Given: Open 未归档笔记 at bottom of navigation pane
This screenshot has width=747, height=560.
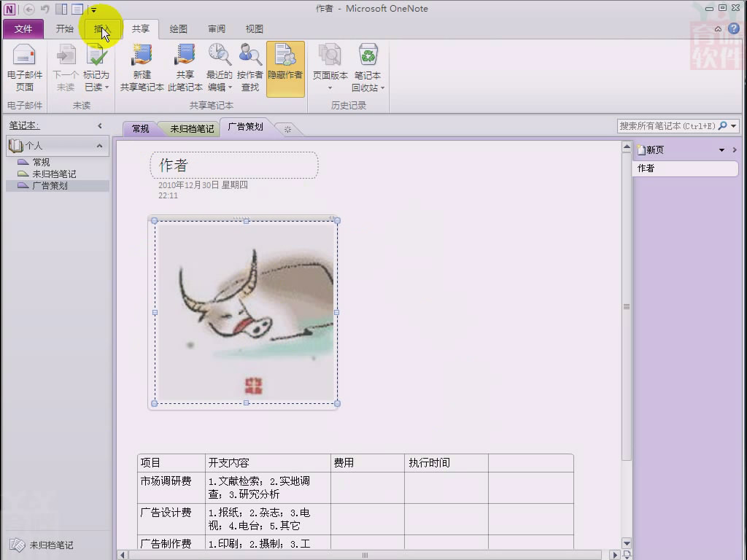Looking at the screenshot, I should [43, 545].
